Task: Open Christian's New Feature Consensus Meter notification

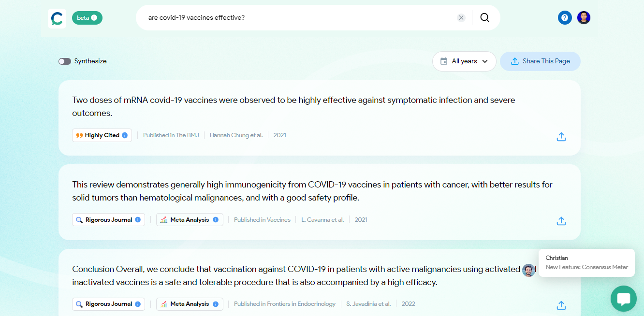Action: pos(586,263)
